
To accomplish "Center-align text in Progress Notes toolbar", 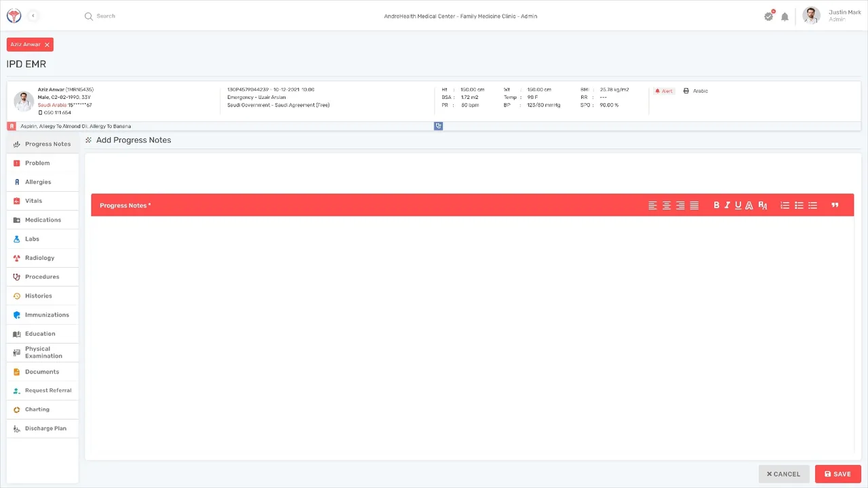I will [x=667, y=205].
